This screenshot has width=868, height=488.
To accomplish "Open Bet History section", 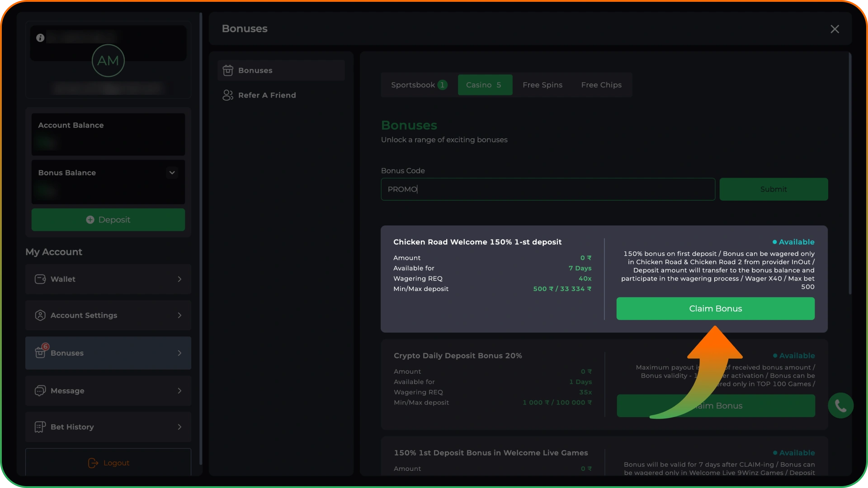I will (x=108, y=427).
